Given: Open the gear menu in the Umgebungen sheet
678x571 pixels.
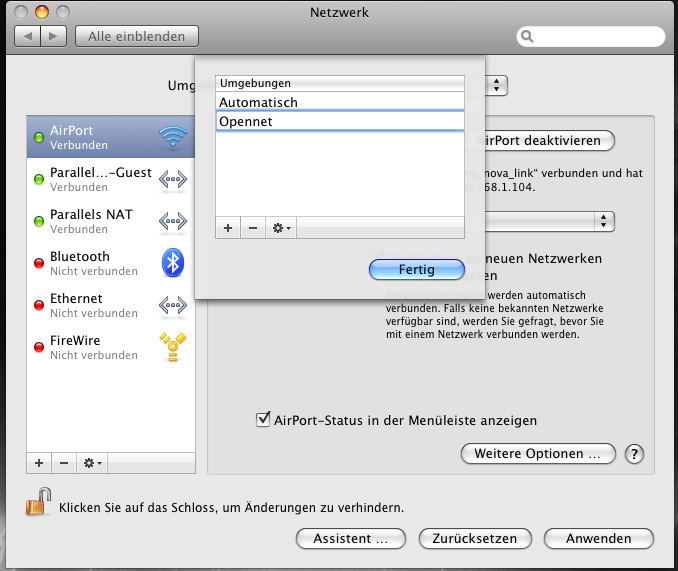Looking at the screenshot, I should click(281, 228).
